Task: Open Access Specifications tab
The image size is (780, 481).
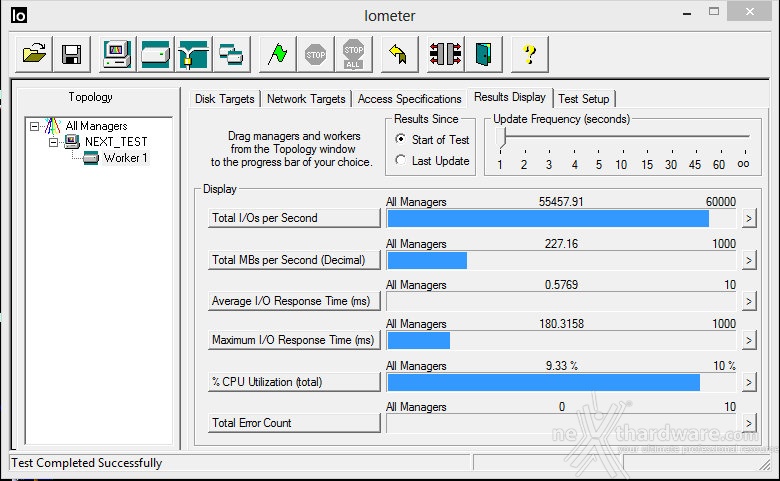Action: click(x=409, y=98)
